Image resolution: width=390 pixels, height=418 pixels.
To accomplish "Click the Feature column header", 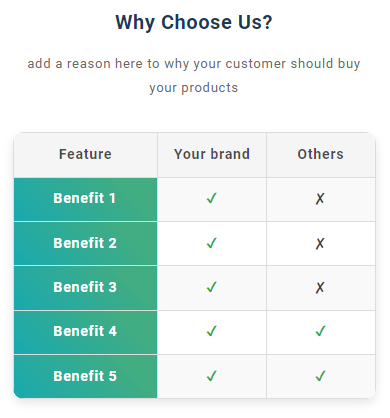I will (x=85, y=154).
